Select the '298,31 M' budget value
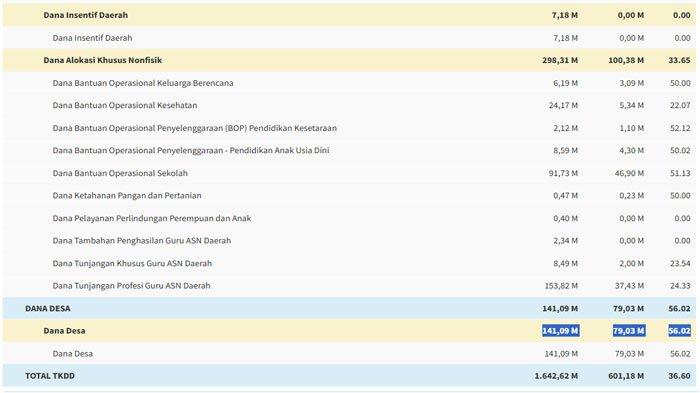 560,60
